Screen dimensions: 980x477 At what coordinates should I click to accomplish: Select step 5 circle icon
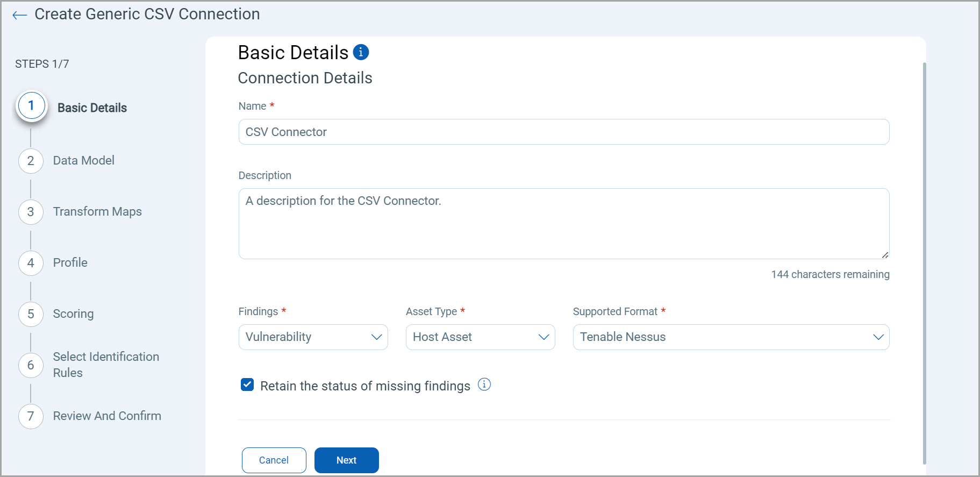pyautogui.click(x=31, y=314)
